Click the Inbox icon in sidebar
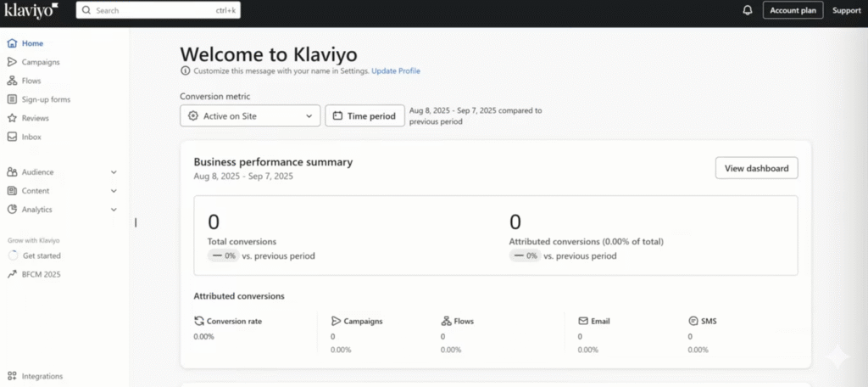The height and width of the screenshot is (387, 868). pos(12,137)
